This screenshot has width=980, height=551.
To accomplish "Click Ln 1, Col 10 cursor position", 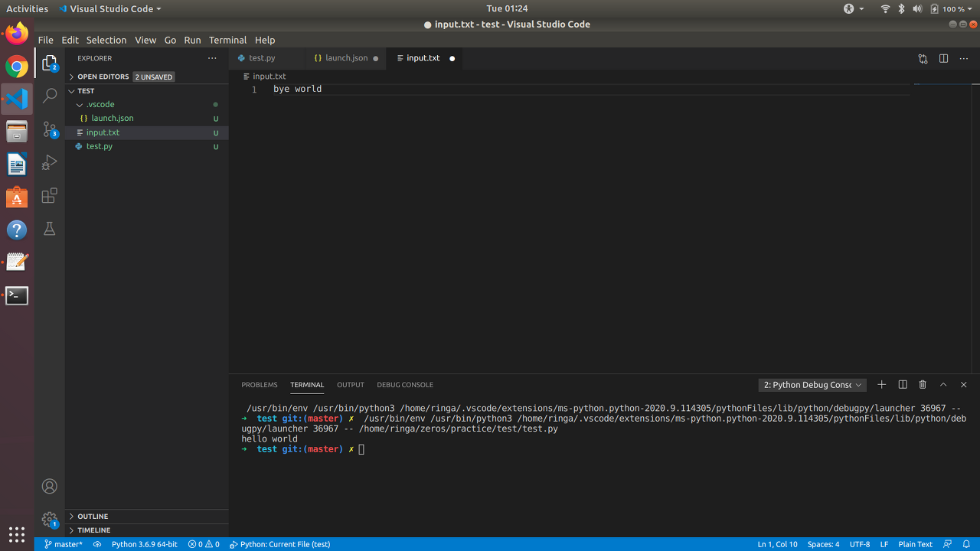I will pos(777,544).
